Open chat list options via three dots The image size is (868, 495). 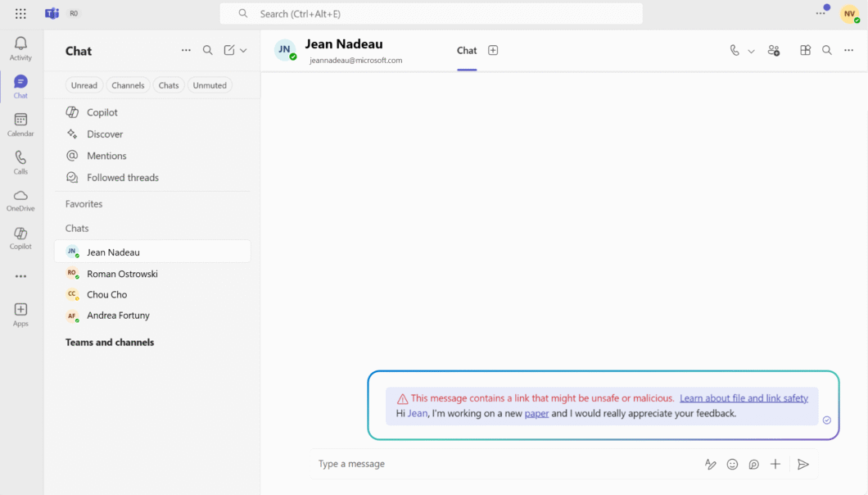[x=186, y=50]
